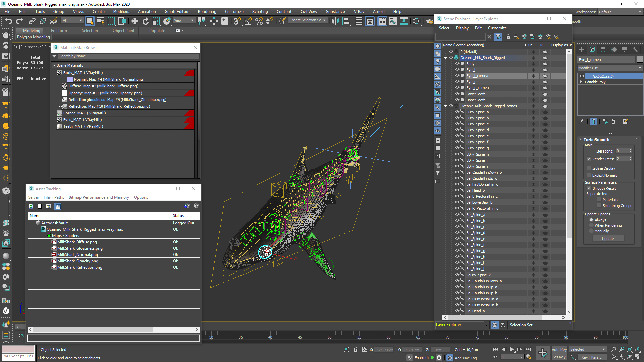Click the Mirror tool icon
The height and width of the screenshot is (362, 644).
[x=335, y=21]
